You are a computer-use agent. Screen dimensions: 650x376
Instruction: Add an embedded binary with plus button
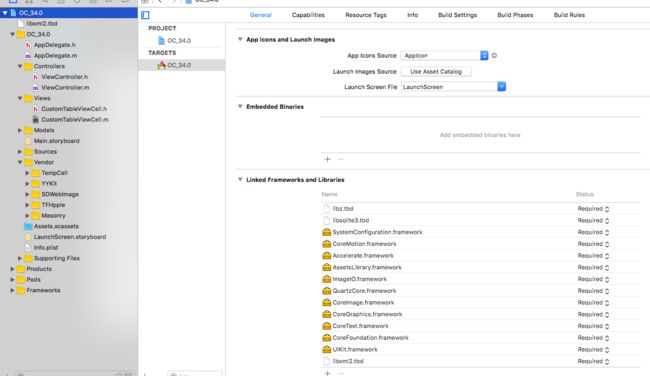coord(327,159)
